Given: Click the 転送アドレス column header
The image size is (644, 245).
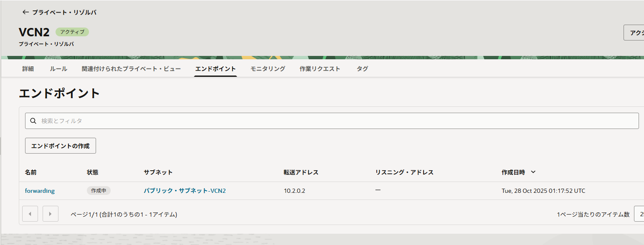Looking at the screenshot, I should [x=301, y=172].
